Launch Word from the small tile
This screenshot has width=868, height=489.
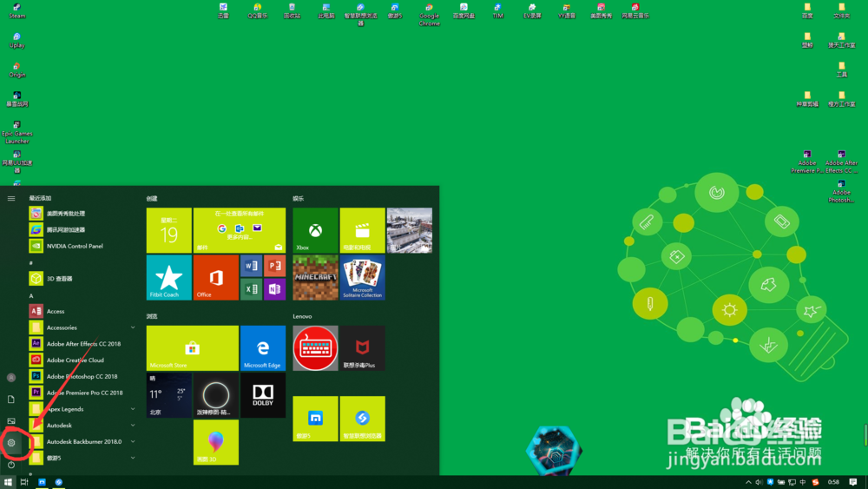click(x=252, y=266)
